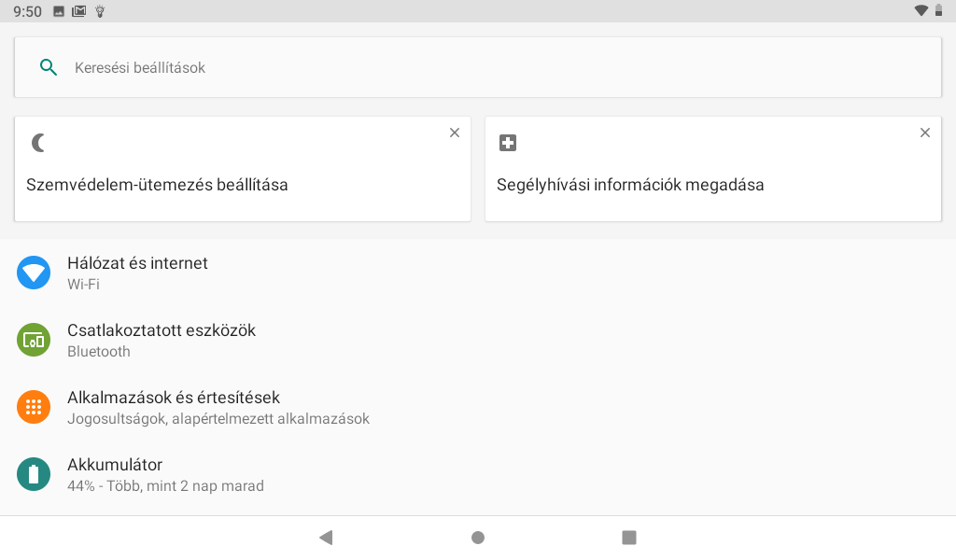956x560 pixels.
Task: Open the connected devices green icon
Action: pyautogui.click(x=34, y=340)
